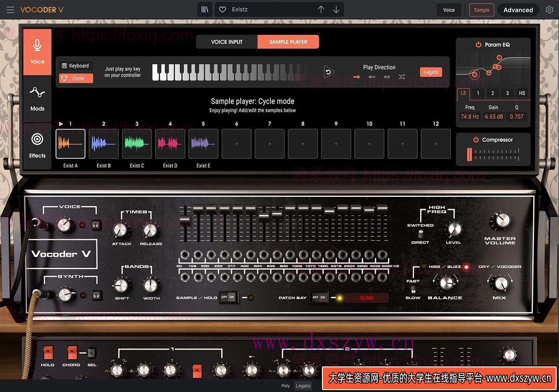559x392 pixels.
Task: Open the Effects panel
Action: pyautogui.click(x=37, y=146)
